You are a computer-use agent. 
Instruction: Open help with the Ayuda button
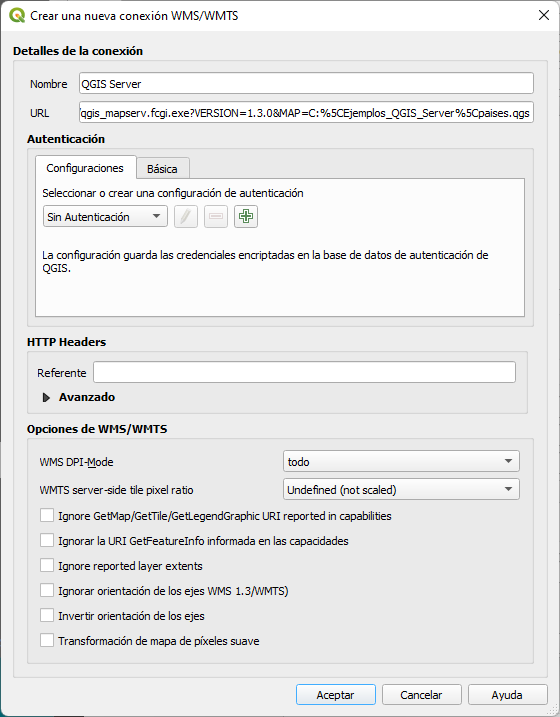tap(507, 695)
